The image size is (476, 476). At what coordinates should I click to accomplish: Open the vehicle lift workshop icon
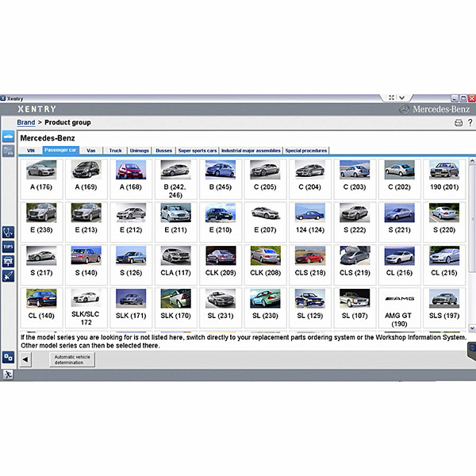pos(8,261)
